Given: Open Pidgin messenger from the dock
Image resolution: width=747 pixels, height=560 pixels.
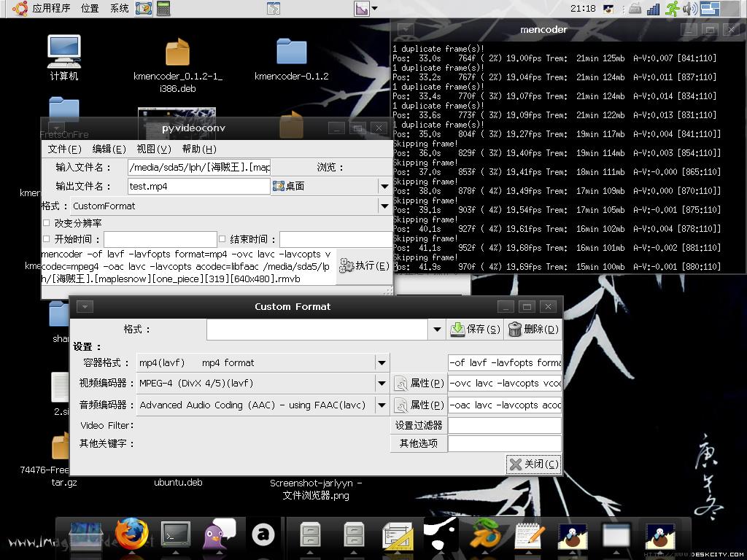Looking at the screenshot, I should 219,534.
